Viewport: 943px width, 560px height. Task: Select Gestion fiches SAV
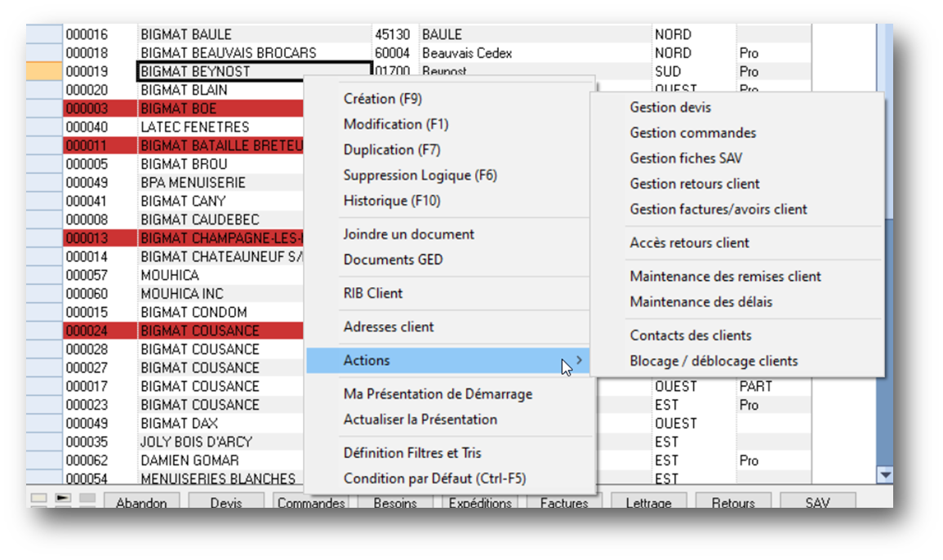(x=686, y=158)
